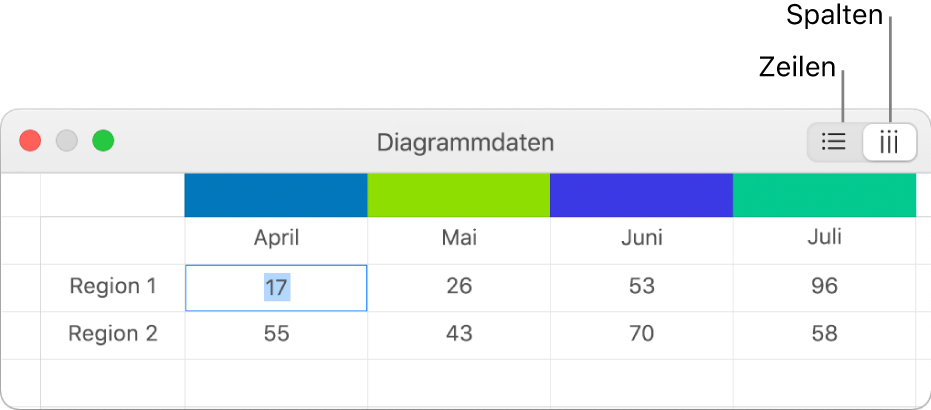
Task: Select the lime green Mai color swatch
Action: coord(459,195)
